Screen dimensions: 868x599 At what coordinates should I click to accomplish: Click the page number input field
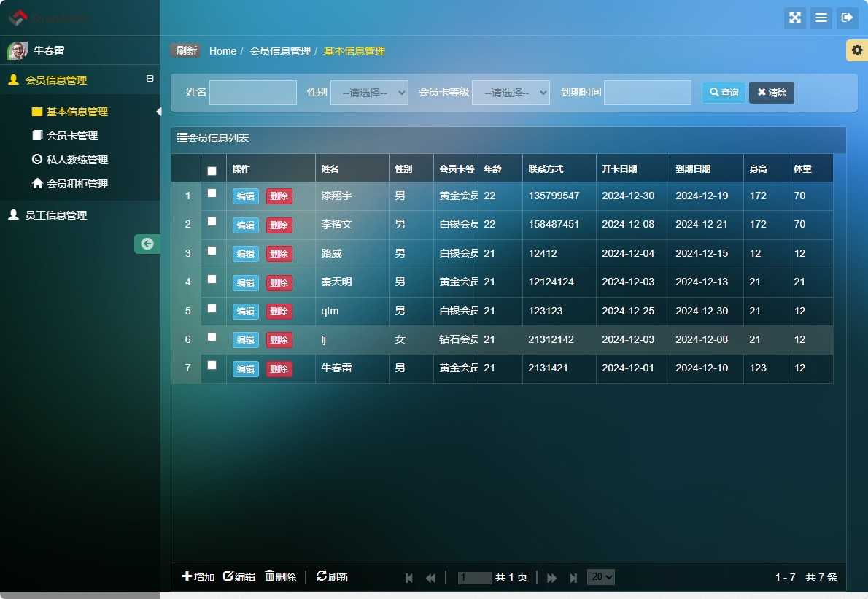pyautogui.click(x=475, y=578)
